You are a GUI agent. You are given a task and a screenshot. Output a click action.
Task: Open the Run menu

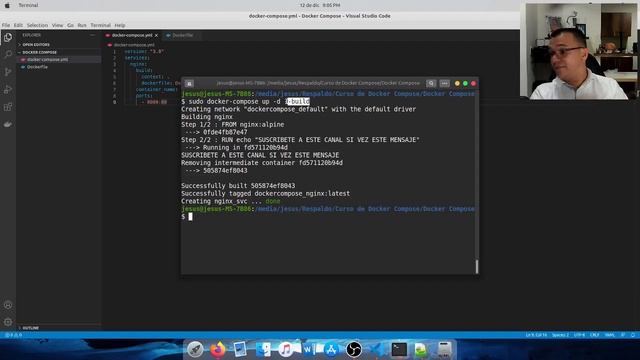(82, 25)
